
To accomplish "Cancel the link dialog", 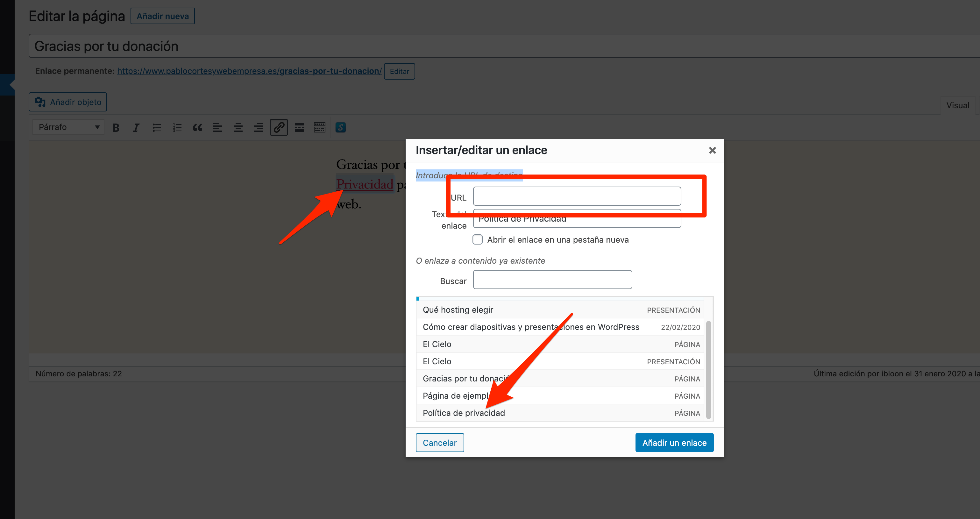I will click(440, 443).
